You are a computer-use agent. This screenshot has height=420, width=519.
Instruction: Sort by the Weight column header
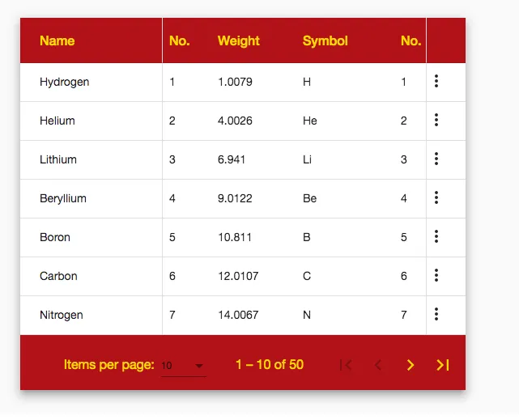coord(238,41)
